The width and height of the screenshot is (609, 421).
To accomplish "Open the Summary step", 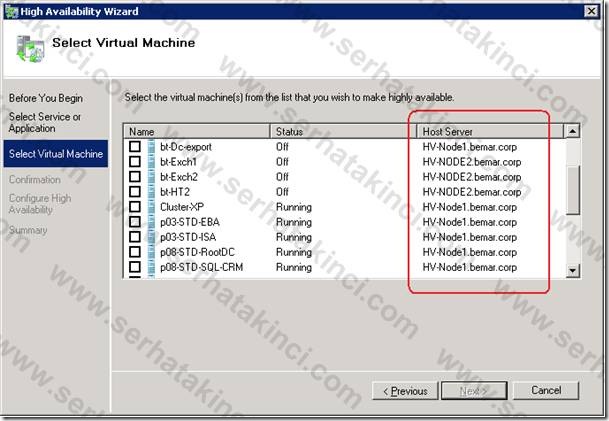I will (x=28, y=230).
